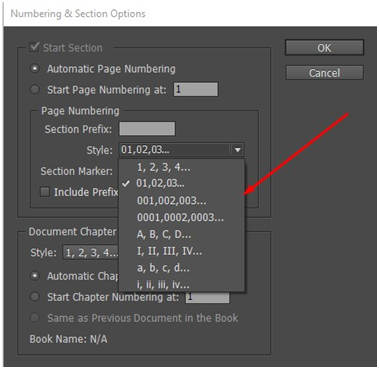Dismiss dialog using Cancel button
Screen dimensions: 379x369
324,73
